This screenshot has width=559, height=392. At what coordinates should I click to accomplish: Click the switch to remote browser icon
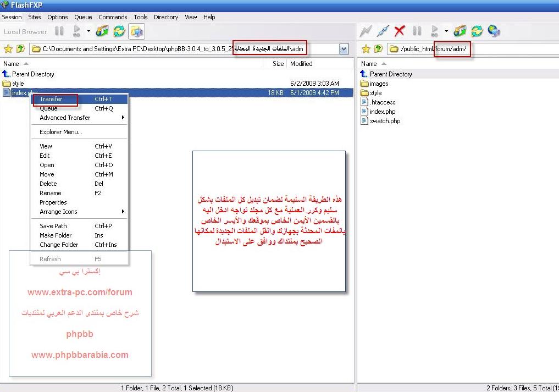[136, 31]
